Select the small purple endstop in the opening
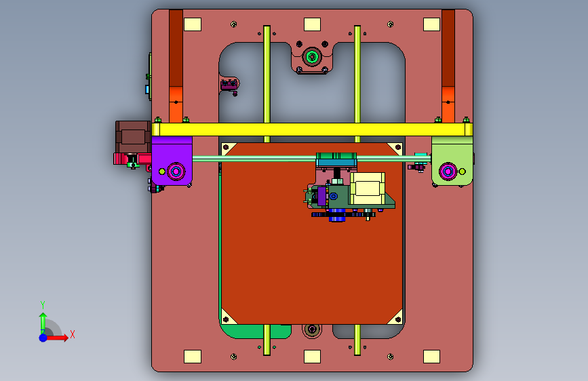 click(229, 86)
